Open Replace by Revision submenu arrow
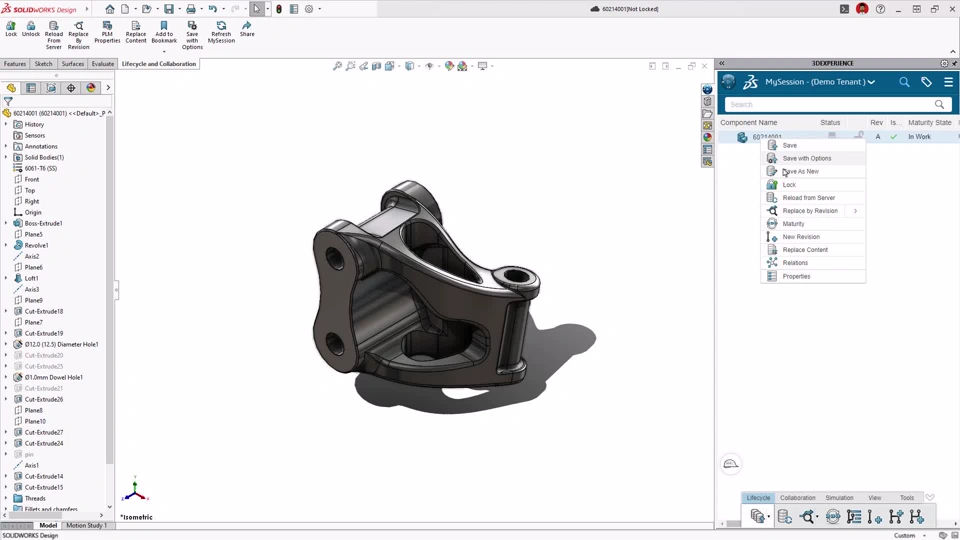The height and width of the screenshot is (540, 960). [x=855, y=211]
